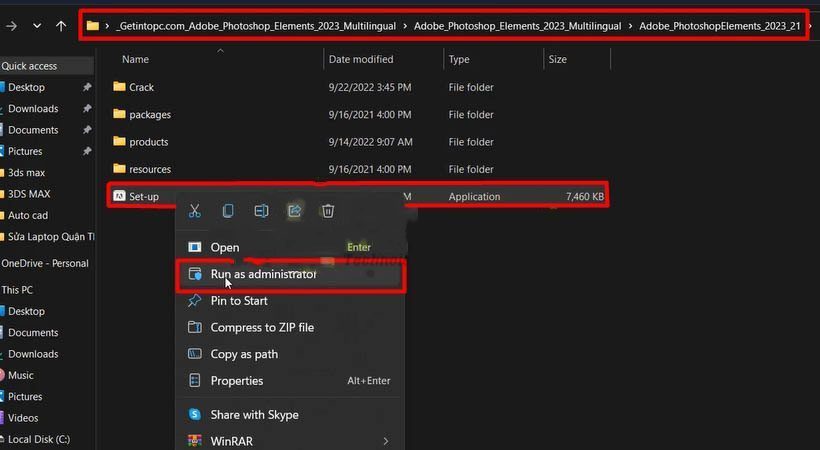Sort by the Size column header

click(557, 59)
